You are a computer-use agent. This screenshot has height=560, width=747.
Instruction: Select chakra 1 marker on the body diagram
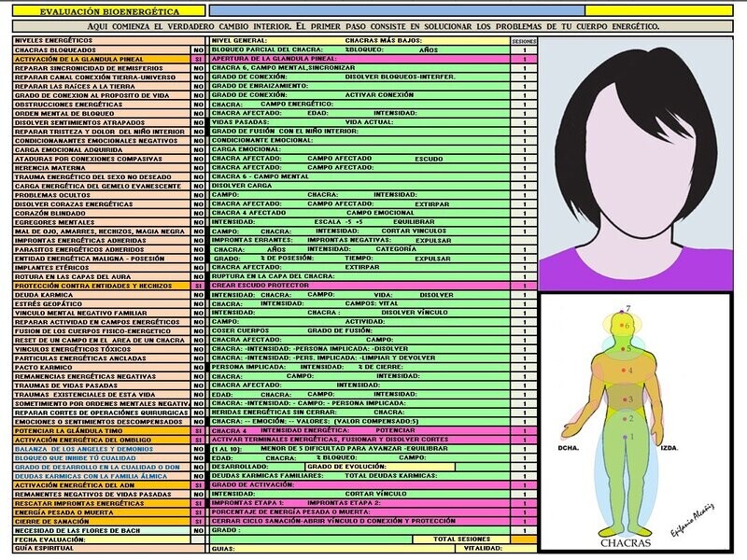point(625,436)
